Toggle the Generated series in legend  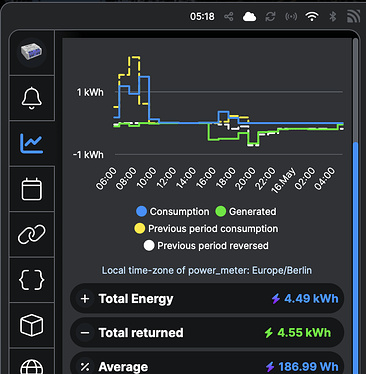[x=246, y=211]
